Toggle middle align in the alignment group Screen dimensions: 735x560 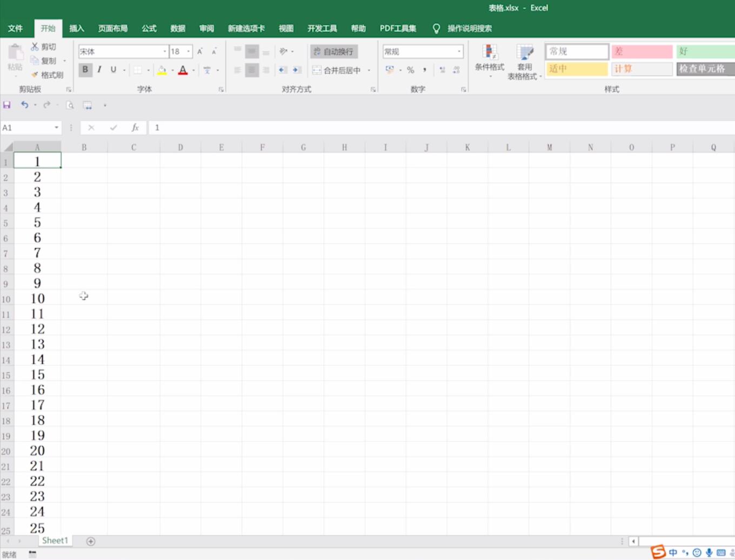pos(252,51)
